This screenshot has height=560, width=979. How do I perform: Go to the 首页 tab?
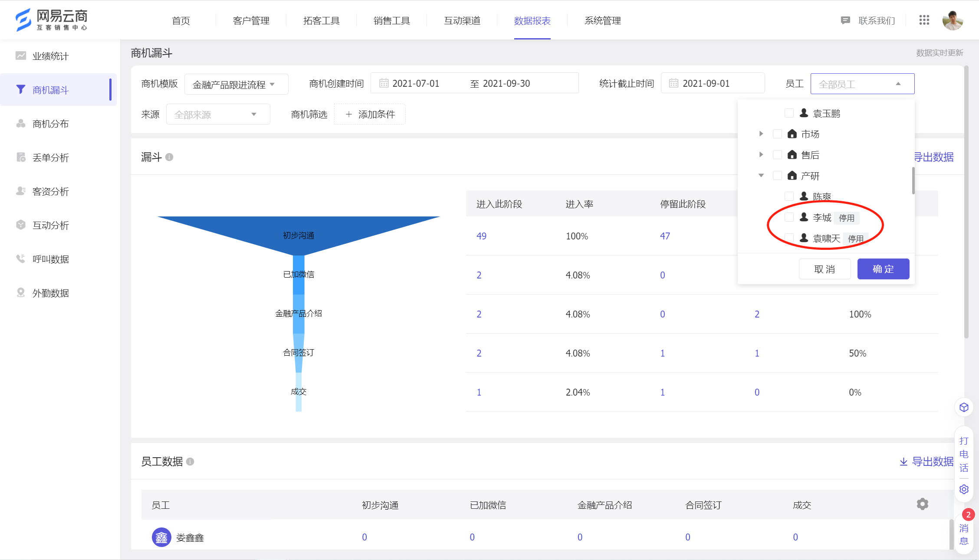point(181,20)
